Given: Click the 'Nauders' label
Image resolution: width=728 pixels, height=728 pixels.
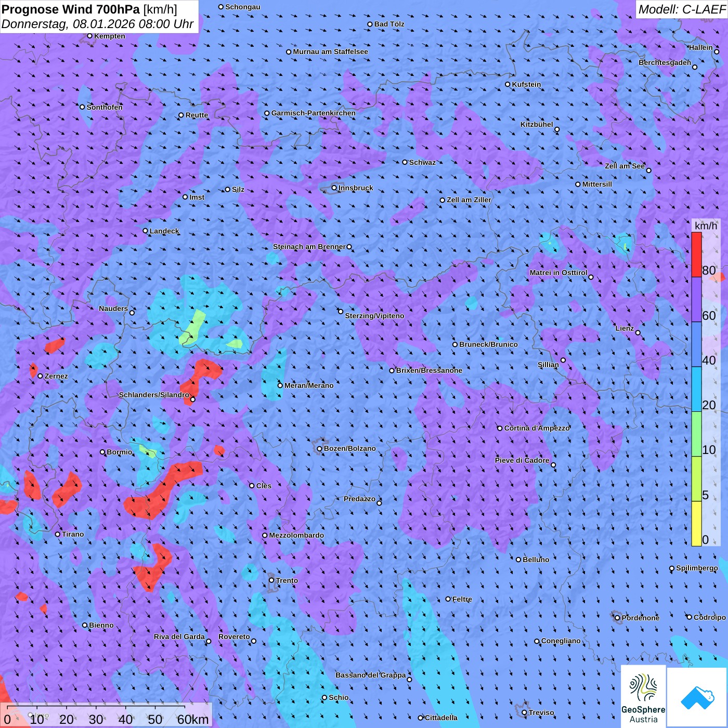Looking at the screenshot, I should click(113, 308).
